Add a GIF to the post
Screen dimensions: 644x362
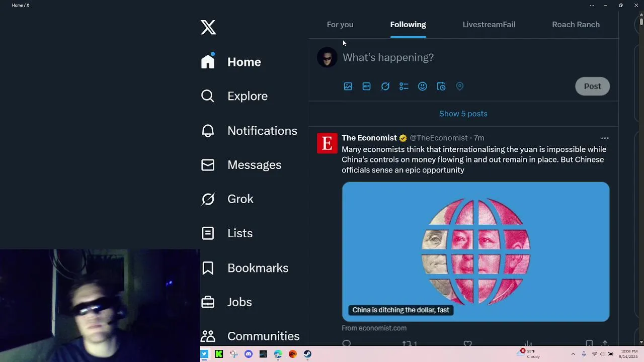366,86
